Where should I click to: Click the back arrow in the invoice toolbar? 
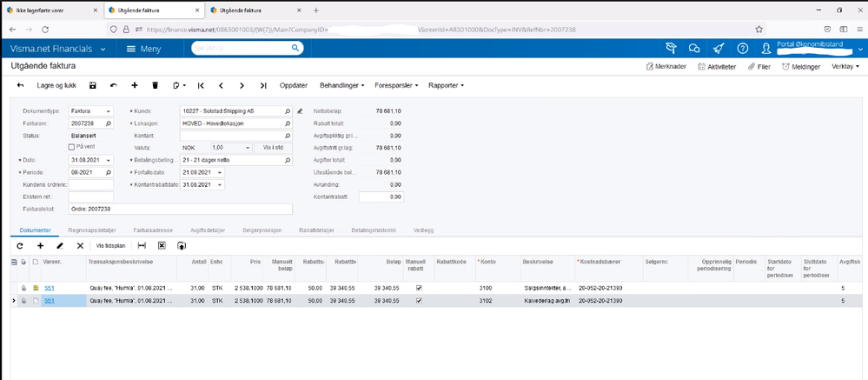pos(21,85)
